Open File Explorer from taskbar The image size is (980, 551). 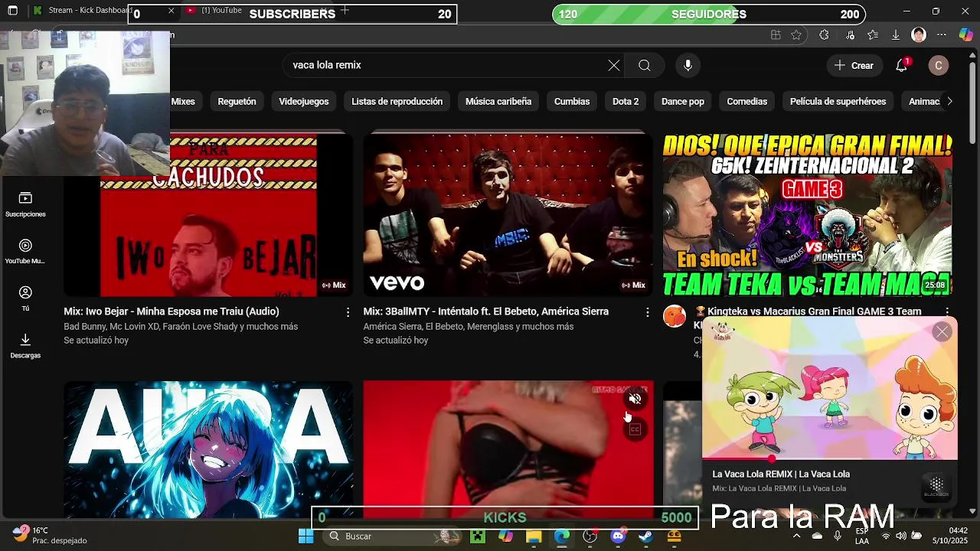pos(534,536)
